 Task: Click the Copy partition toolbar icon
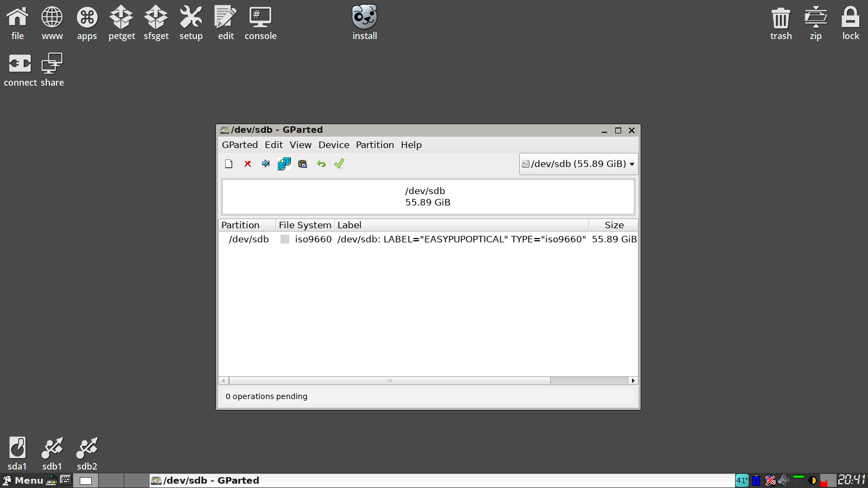[284, 164]
